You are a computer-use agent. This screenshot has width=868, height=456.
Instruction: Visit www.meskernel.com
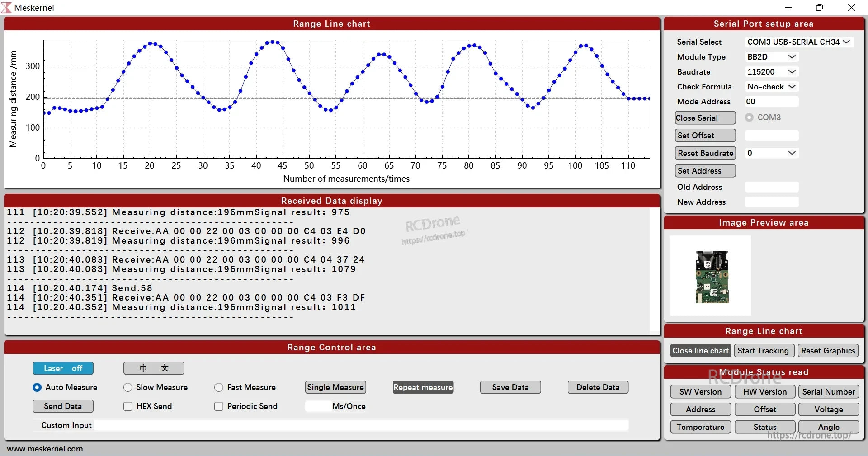tap(44, 449)
